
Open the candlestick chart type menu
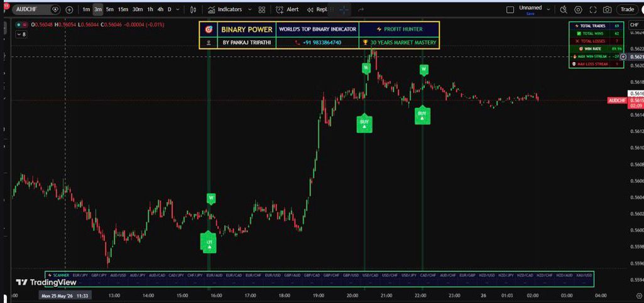pyautogui.click(x=193, y=9)
